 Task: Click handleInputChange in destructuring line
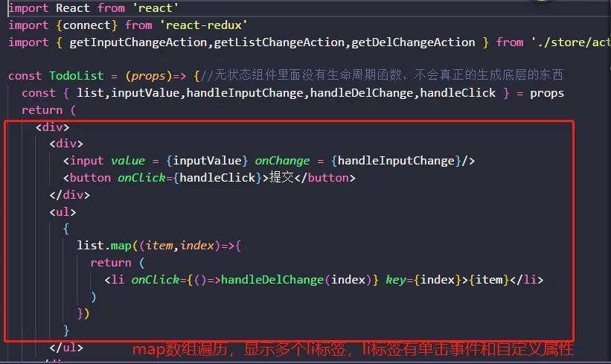pyautogui.click(x=245, y=93)
